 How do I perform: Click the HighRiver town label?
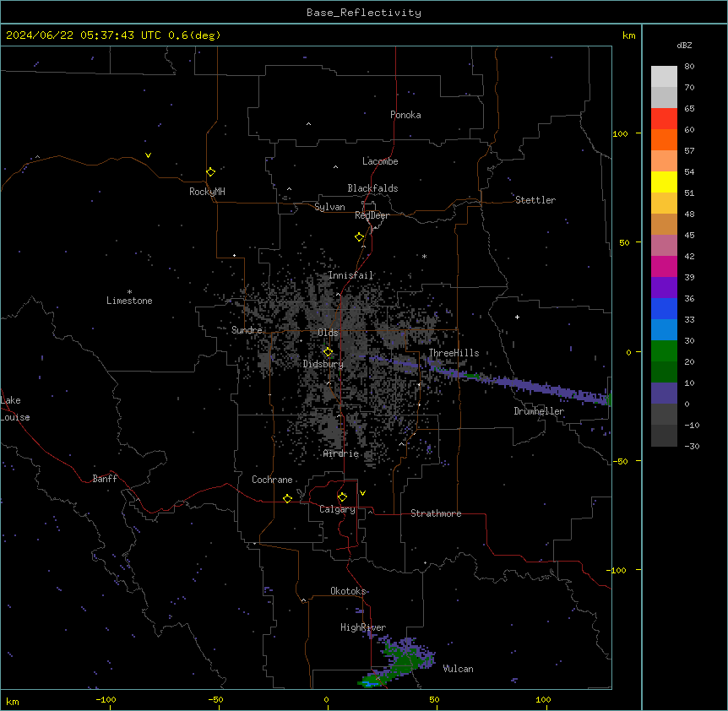tap(363, 627)
